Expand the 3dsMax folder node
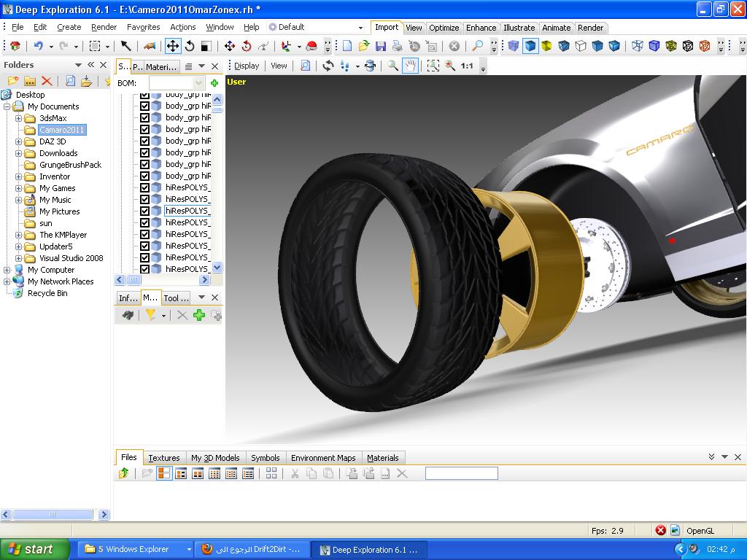The width and height of the screenshot is (747, 560). (x=18, y=118)
